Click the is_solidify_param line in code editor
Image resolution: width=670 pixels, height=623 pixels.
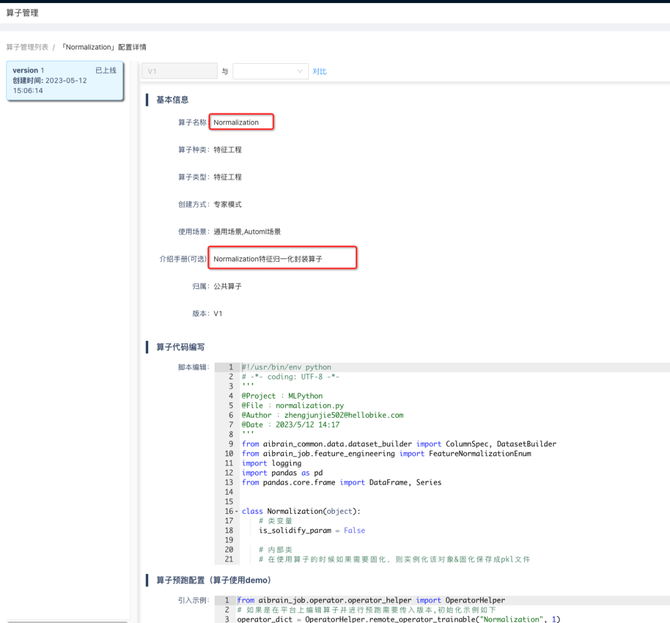tap(311, 530)
